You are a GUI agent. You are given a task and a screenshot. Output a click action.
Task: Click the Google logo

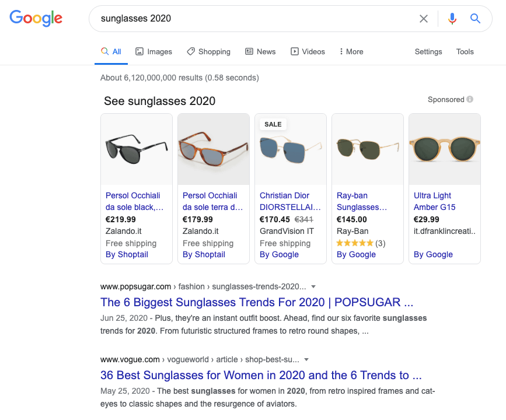click(x=36, y=18)
